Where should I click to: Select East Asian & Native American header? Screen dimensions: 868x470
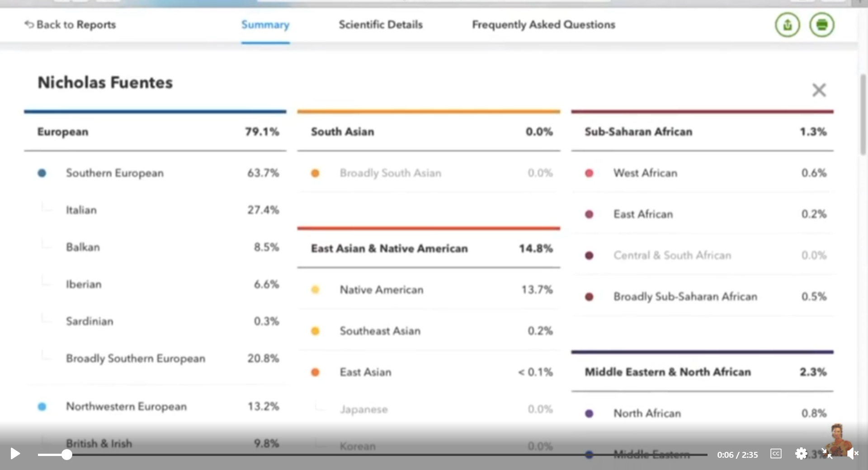click(429, 248)
